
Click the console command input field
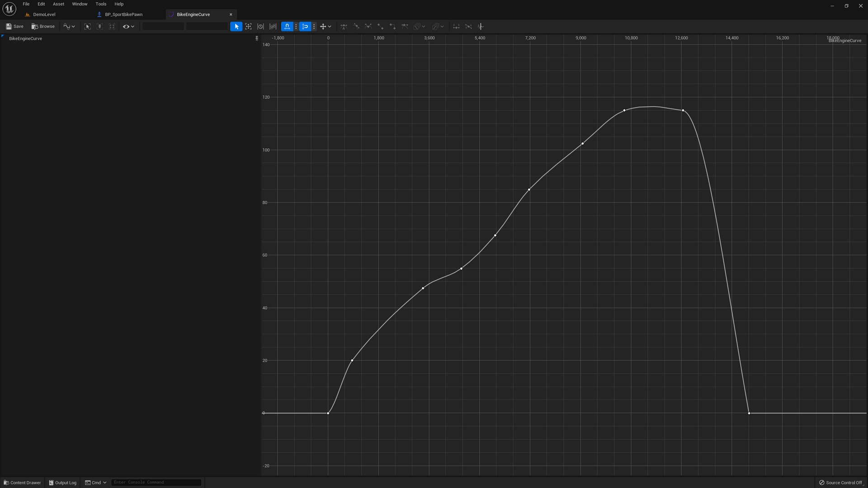coord(156,483)
